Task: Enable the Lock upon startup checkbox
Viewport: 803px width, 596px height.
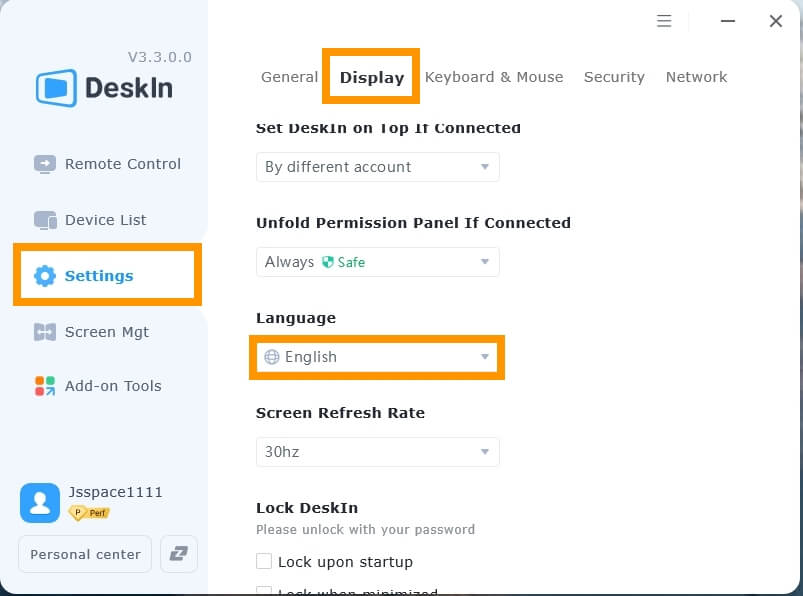Action: 264,561
